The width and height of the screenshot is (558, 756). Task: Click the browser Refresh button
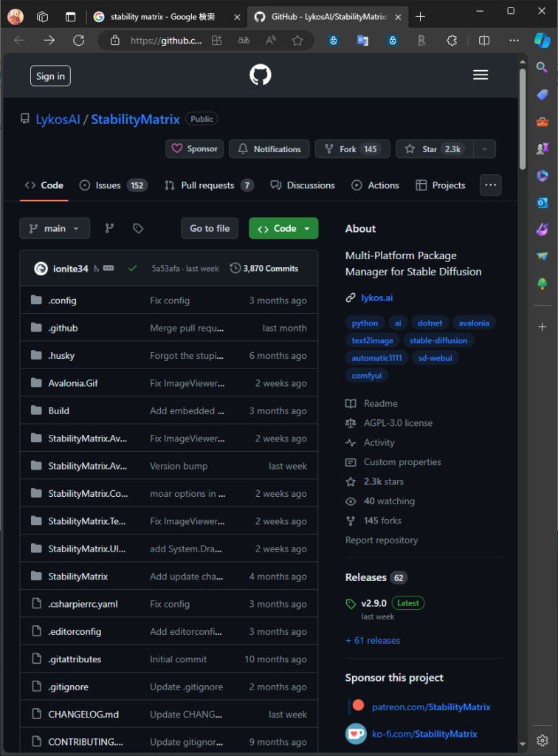78,41
